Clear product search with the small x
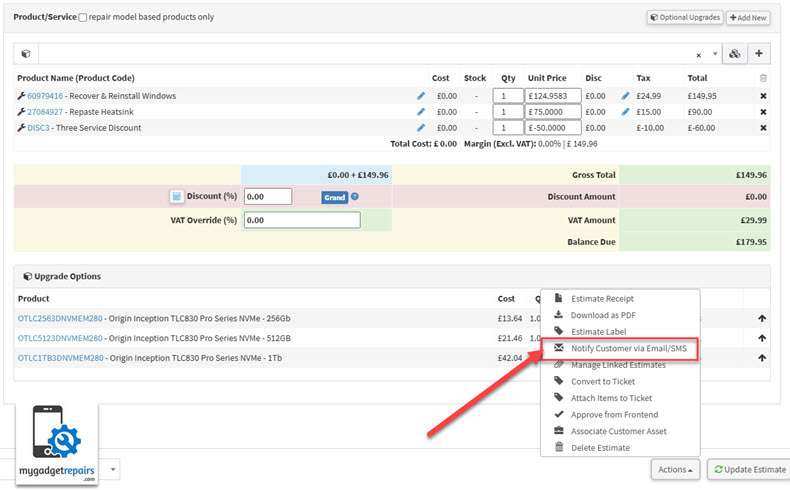 click(698, 55)
